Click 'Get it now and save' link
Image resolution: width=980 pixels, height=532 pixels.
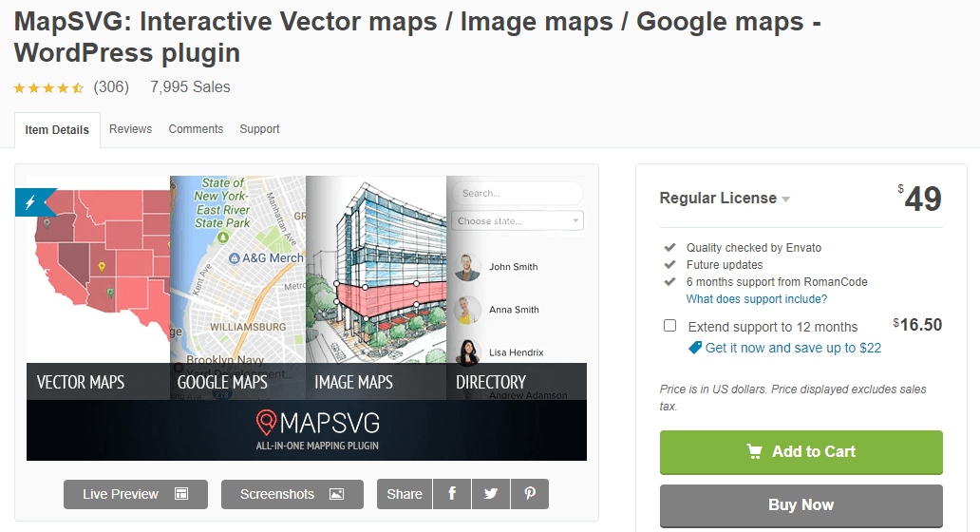tap(793, 348)
